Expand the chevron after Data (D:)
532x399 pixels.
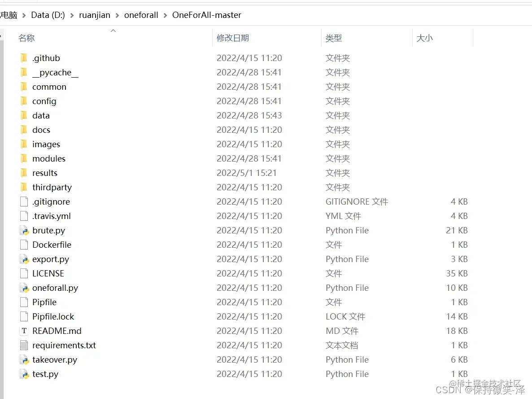pos(72,15)
